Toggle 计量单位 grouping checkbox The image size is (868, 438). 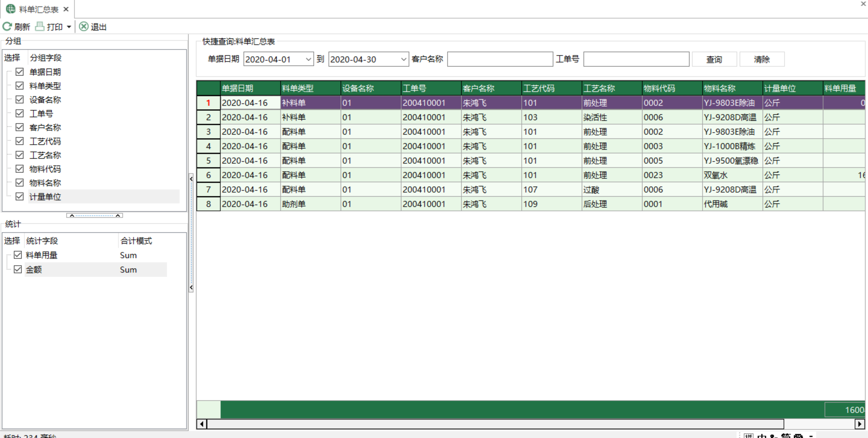(19, 196)
